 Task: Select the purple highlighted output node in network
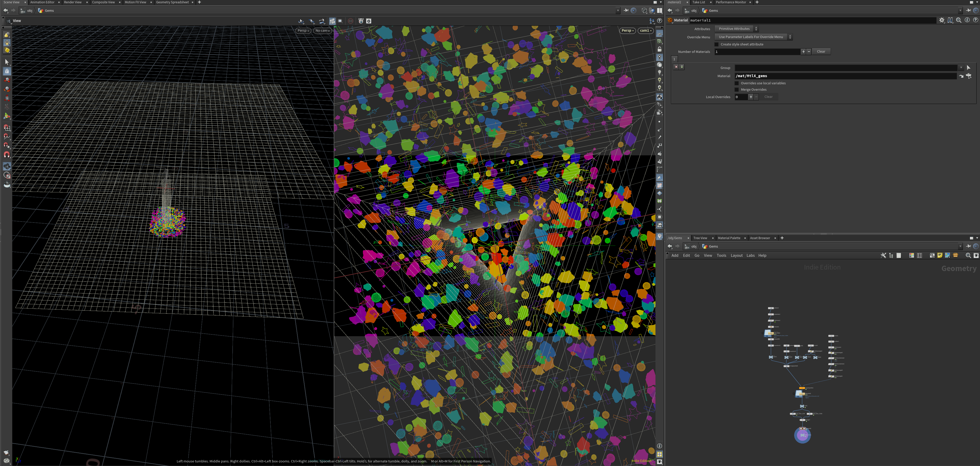(x=802, y=435)
